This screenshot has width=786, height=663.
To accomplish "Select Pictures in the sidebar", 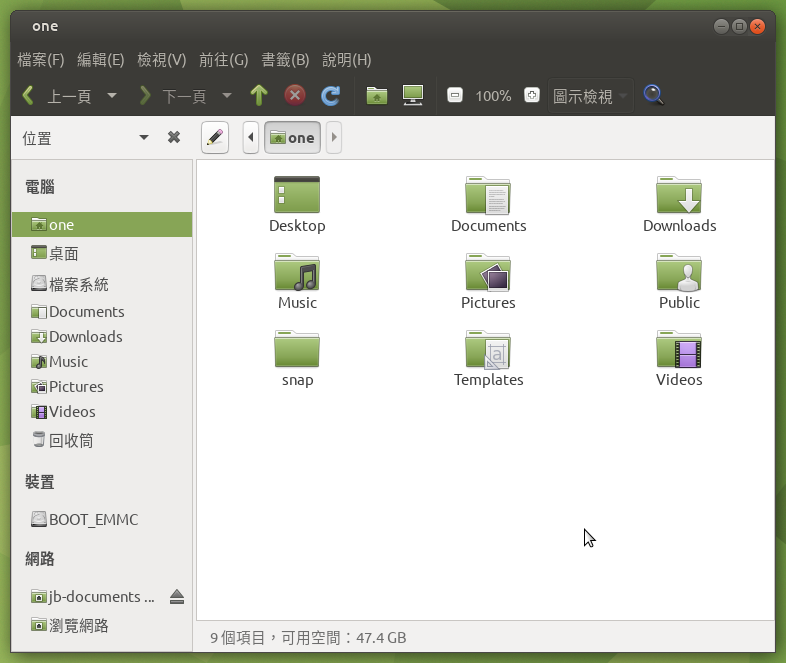I will (102, 387).
